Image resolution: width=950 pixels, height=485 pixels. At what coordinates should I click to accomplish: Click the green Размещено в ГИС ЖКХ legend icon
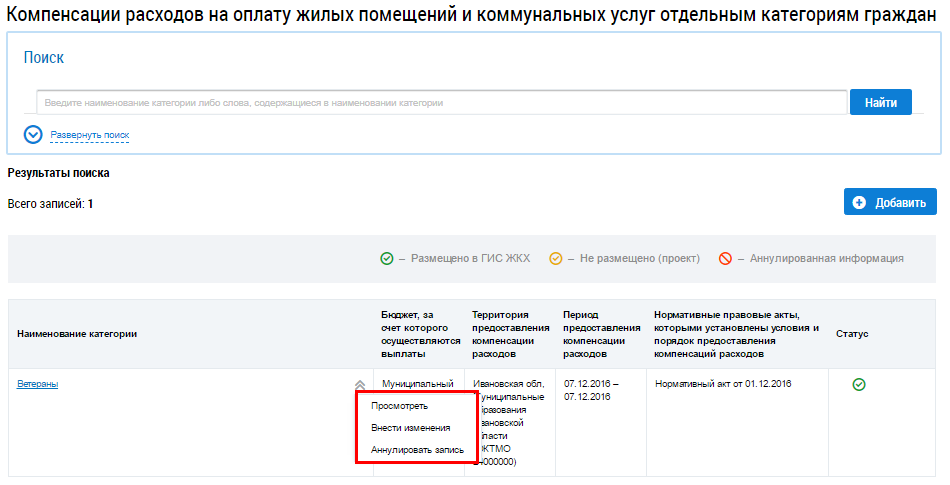(x=387, y=258)
